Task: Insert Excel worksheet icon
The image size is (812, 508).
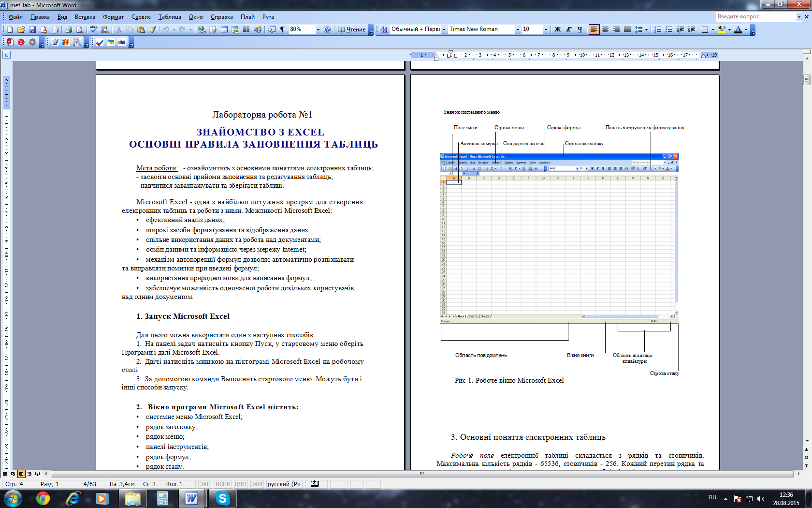Action: [235, 30]
